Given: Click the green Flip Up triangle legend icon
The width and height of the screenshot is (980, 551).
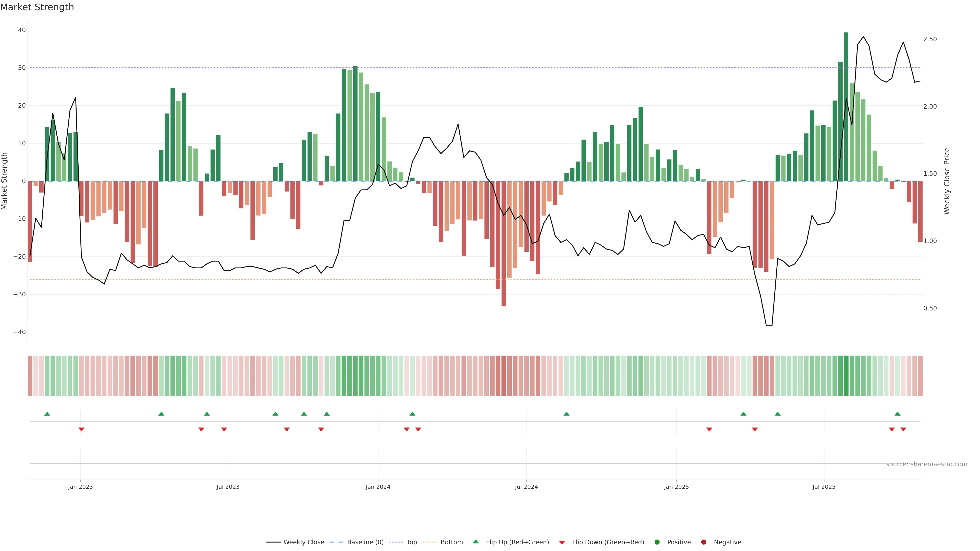Looking at the screenshot, I should pyautogui.click(x=475, y=542).
